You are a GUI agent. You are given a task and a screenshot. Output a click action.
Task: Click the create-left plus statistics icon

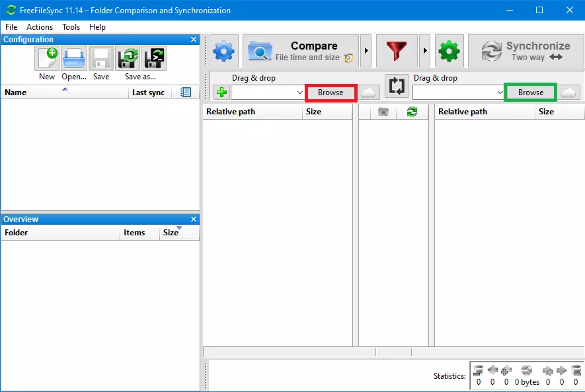506,370
